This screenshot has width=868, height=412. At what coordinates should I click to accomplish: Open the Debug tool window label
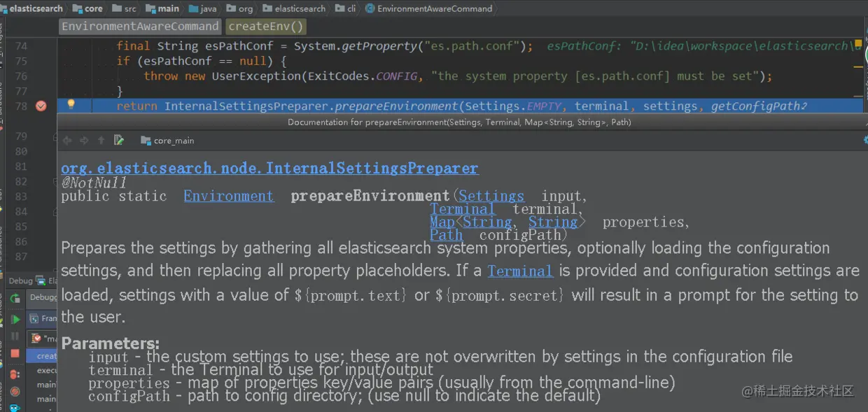[21, 280]
